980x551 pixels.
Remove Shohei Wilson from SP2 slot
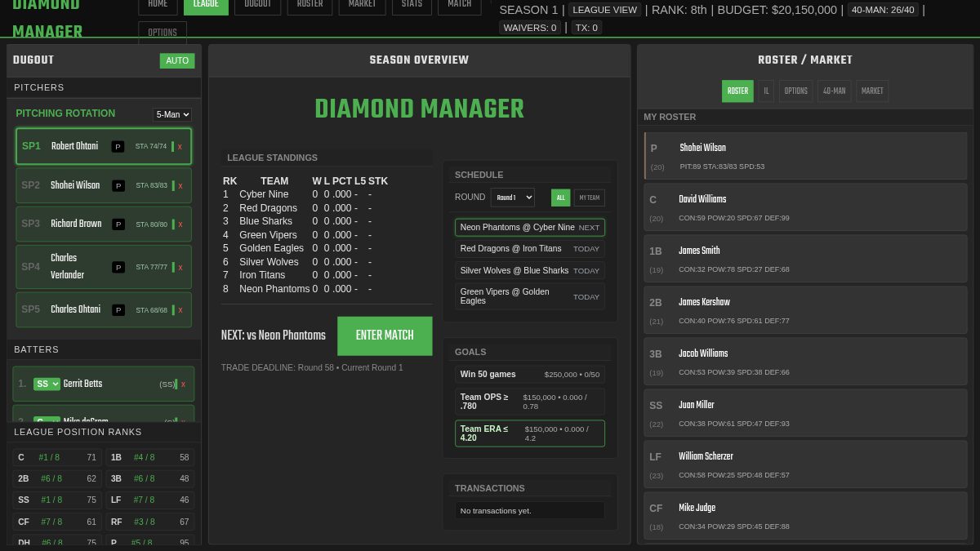[180, 186]
